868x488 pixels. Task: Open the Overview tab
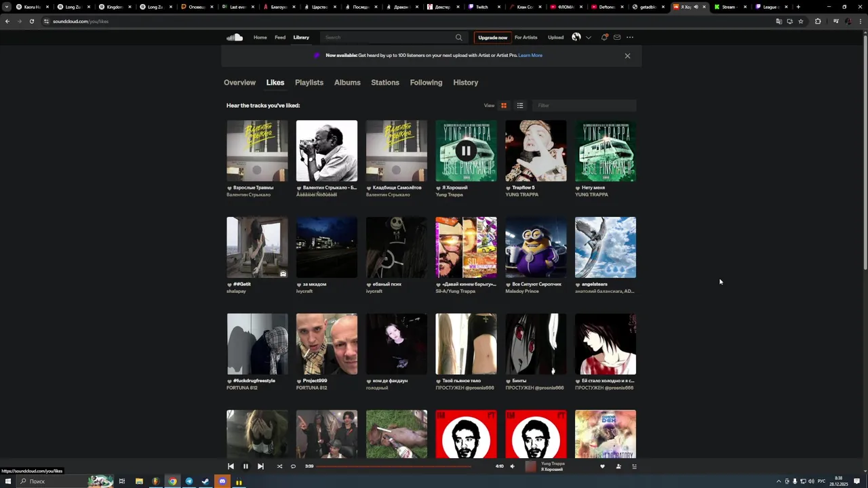(240, 83)
